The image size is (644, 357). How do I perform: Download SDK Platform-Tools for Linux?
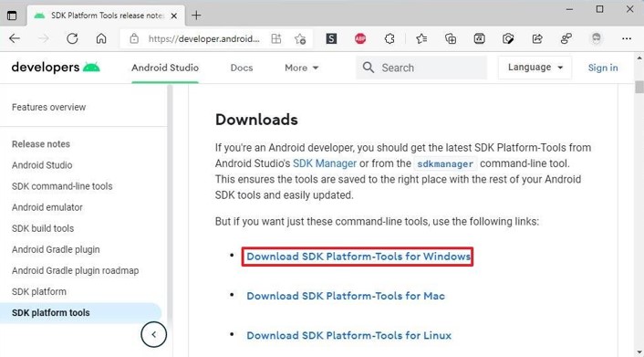[x=348, y=336]
